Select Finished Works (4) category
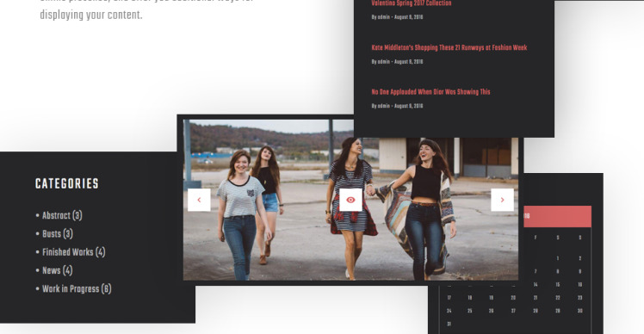The image size is (644, 334). click(x=73, y=252)
